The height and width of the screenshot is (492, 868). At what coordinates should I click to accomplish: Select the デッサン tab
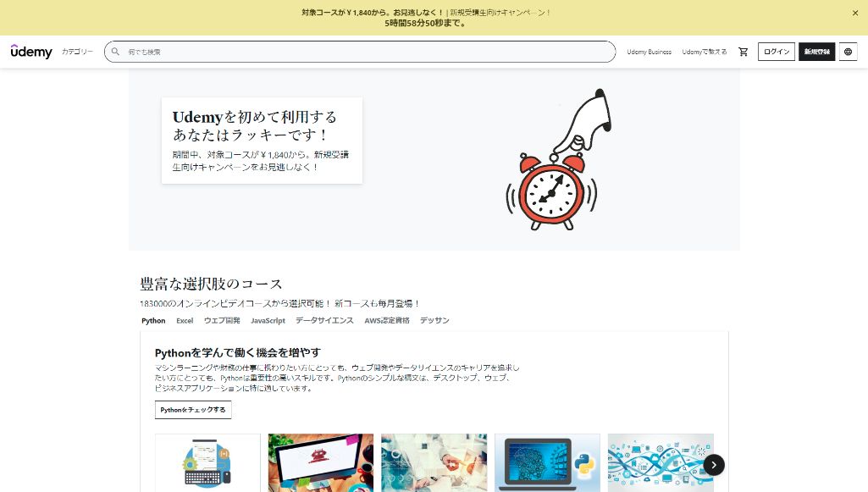pyautogui.click(x=434, y=320)
